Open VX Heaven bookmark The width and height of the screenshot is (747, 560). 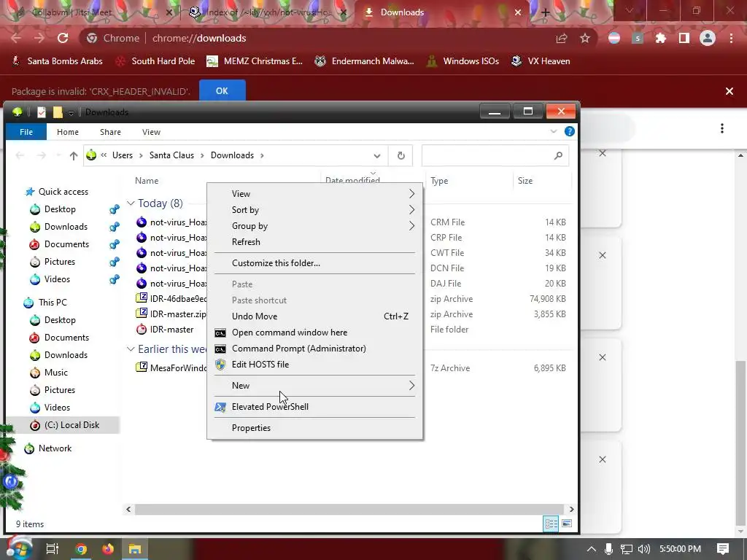point(541,61)
